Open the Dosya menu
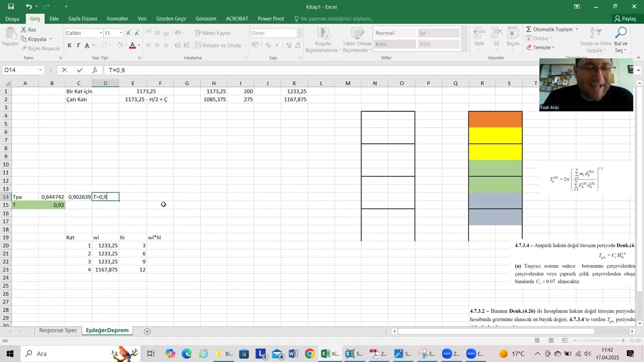This screenshot has height=362, width=644. (12, 19)
